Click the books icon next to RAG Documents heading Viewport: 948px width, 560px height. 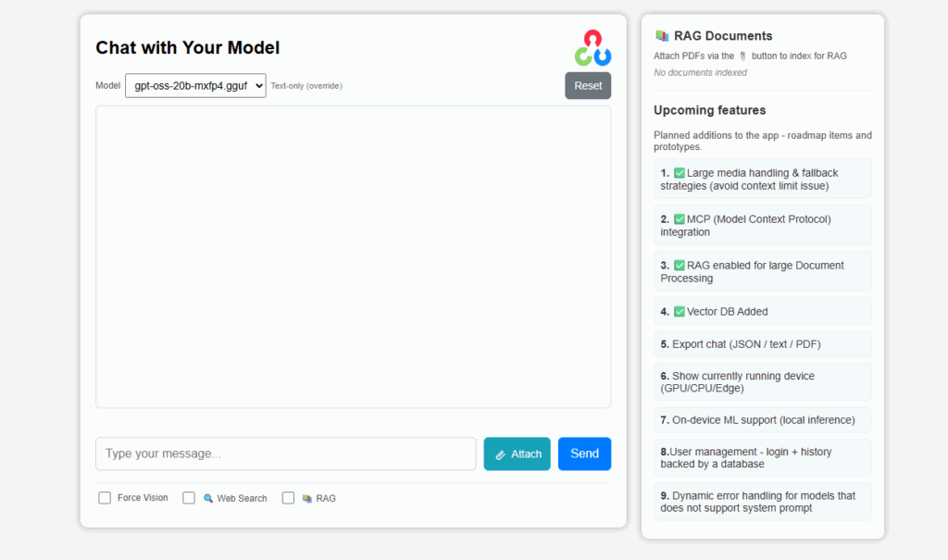[661, 35]
